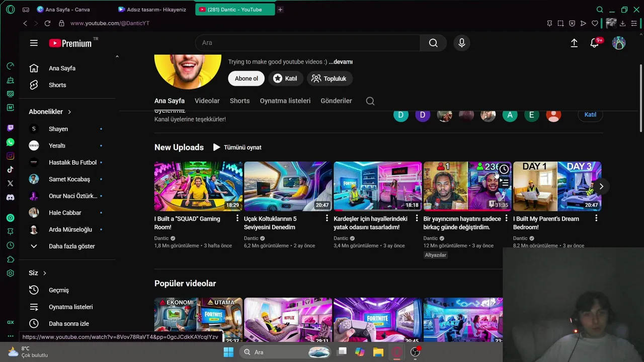Open YouTube notifications bell

(595, 43)
